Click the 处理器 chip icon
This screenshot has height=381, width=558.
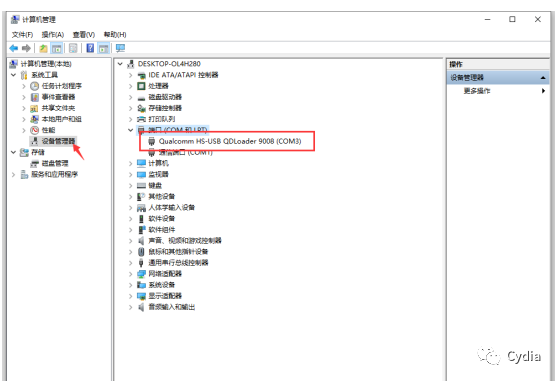pos(141,86)
